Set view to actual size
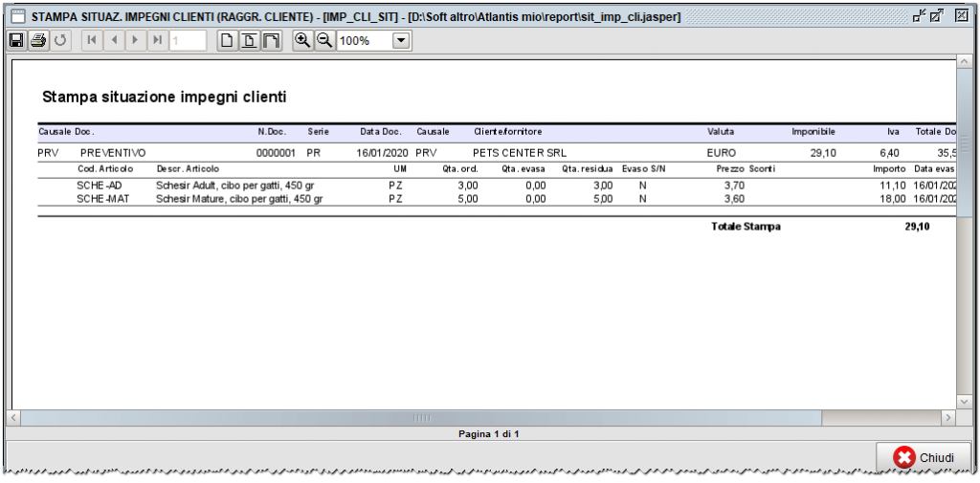The image size is (980, 483). click(227, 40)
